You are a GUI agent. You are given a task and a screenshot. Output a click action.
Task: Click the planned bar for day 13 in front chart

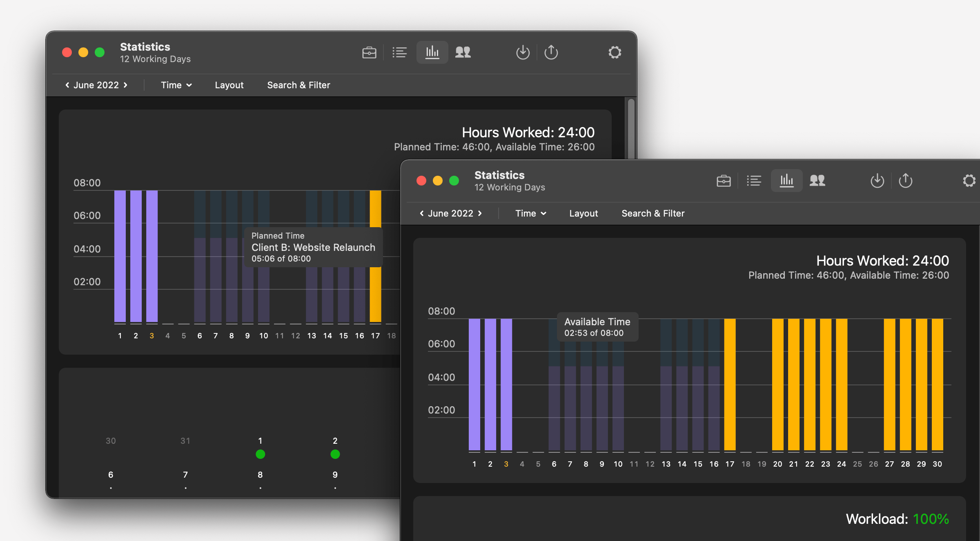point(666,408)
